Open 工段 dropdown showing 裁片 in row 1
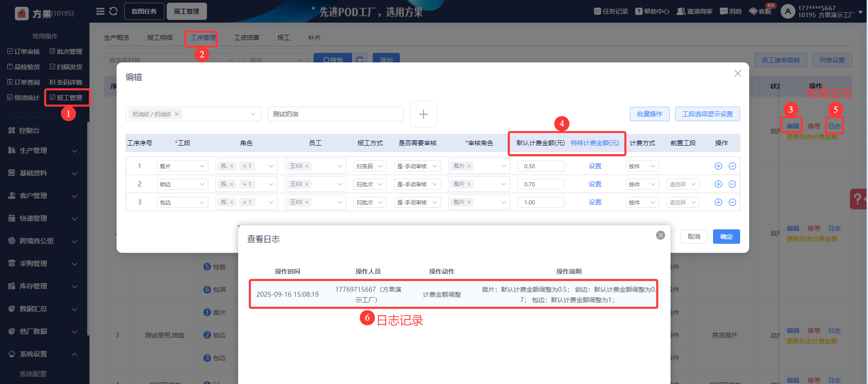 tap(182, 166)
